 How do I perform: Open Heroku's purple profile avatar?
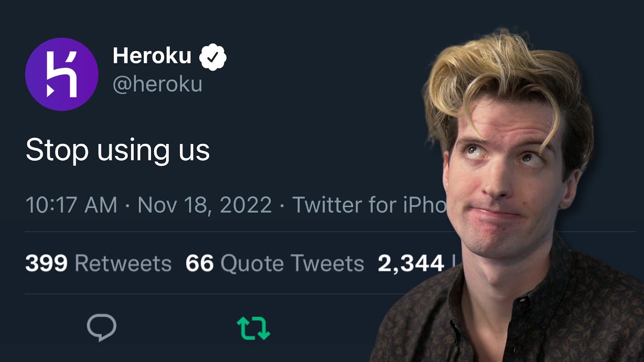click(x=61, y=74)
